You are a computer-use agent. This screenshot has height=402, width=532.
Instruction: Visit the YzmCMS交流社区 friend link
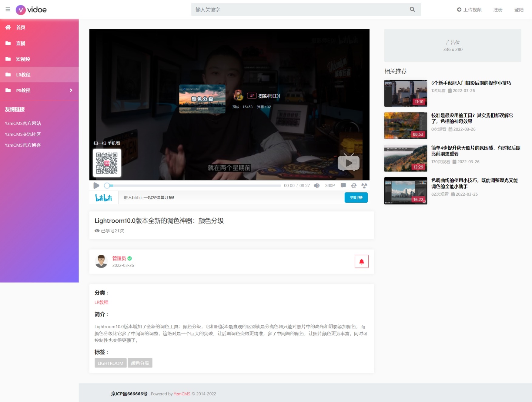23,134
